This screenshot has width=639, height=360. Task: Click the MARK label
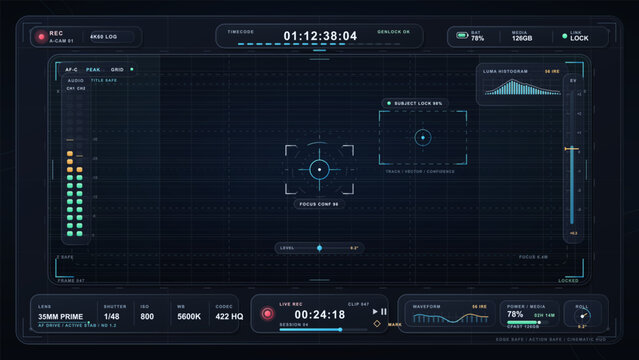coord(394,325)
